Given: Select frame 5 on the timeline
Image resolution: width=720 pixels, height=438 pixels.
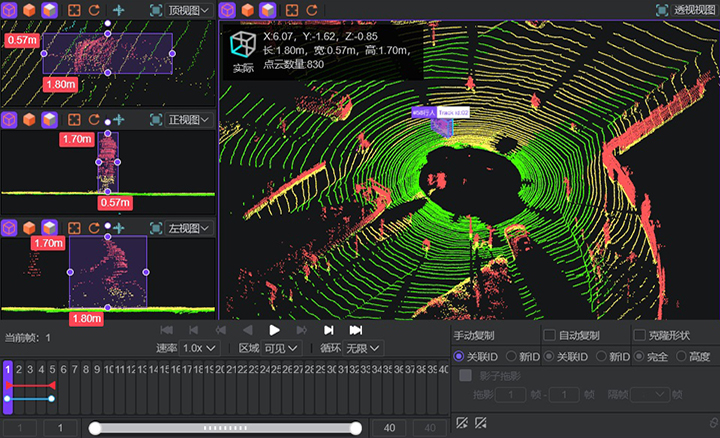Looking at the screenshot, I should (x=52, y=369).
